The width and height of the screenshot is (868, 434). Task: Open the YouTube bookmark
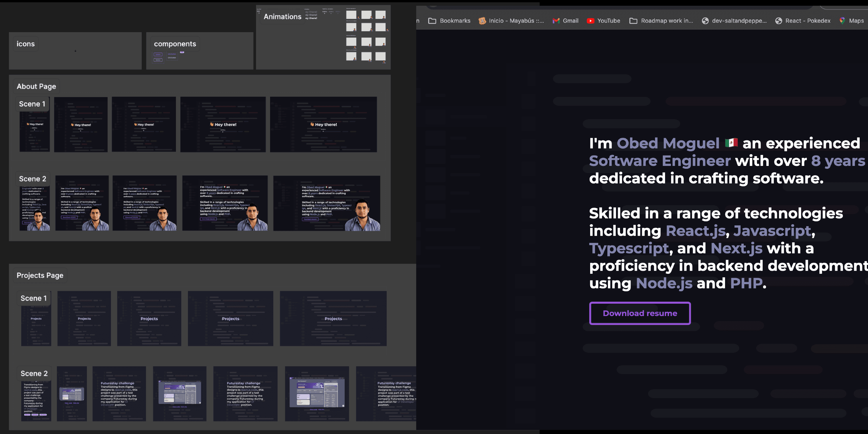tap(603, 21)
